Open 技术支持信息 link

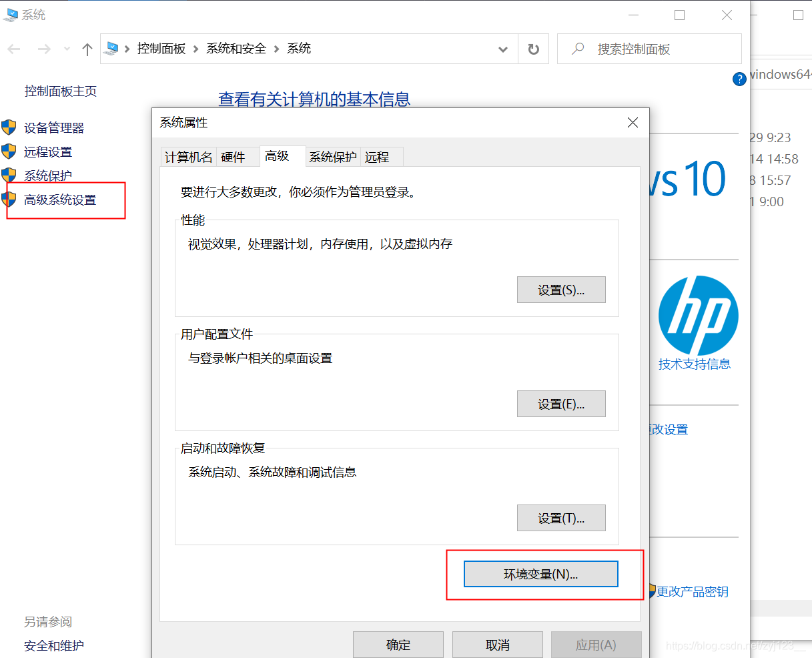[x=695, y=364]
